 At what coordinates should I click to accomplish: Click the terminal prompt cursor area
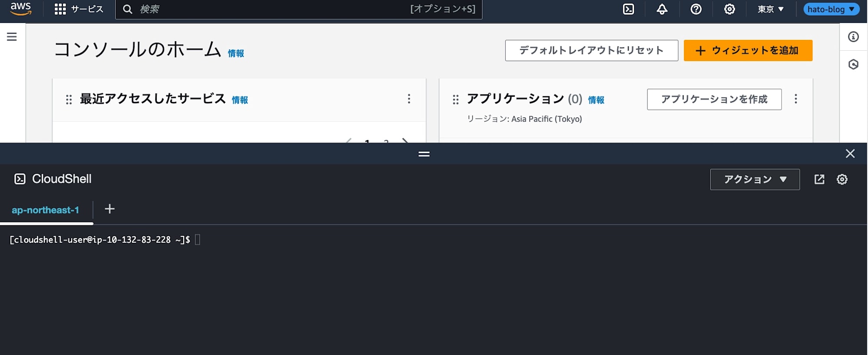click(x=197, y=240)
